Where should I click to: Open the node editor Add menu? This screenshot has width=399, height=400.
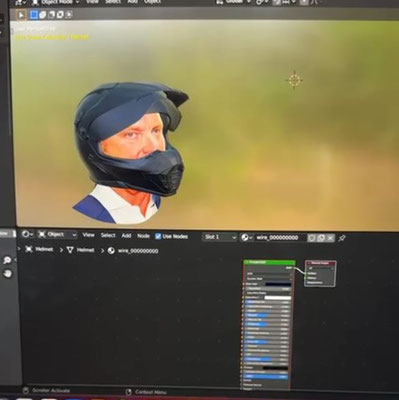click(126, 236)
